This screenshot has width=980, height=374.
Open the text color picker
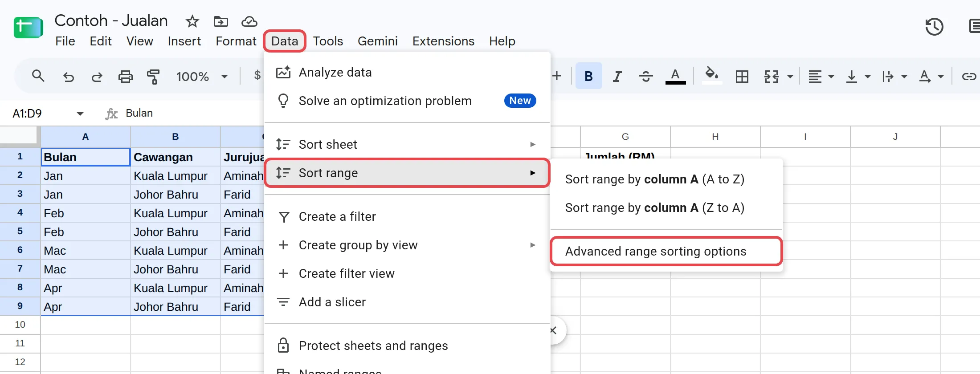(675, 76)
